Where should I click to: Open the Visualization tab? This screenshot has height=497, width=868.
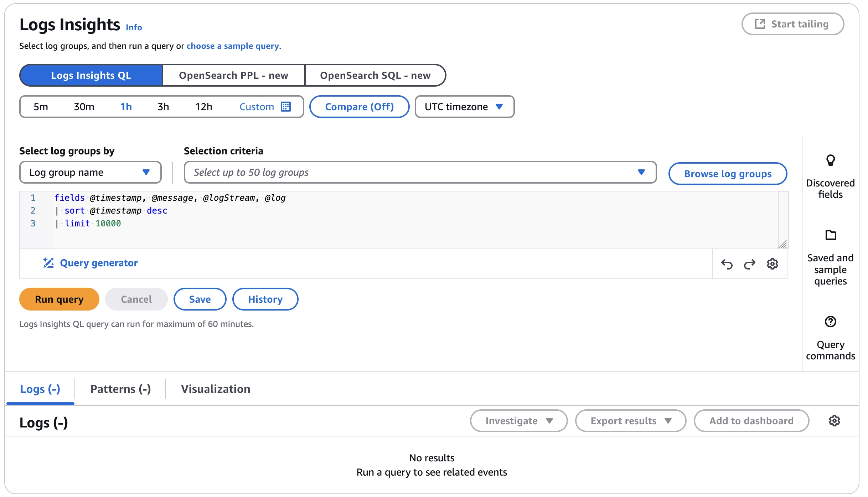click(216, 389)
